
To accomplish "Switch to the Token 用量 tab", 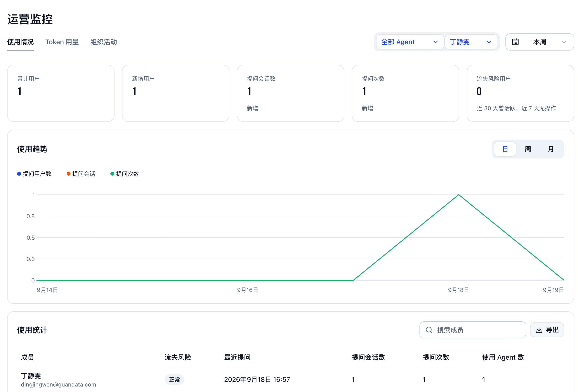I will (x=62, y=42).
